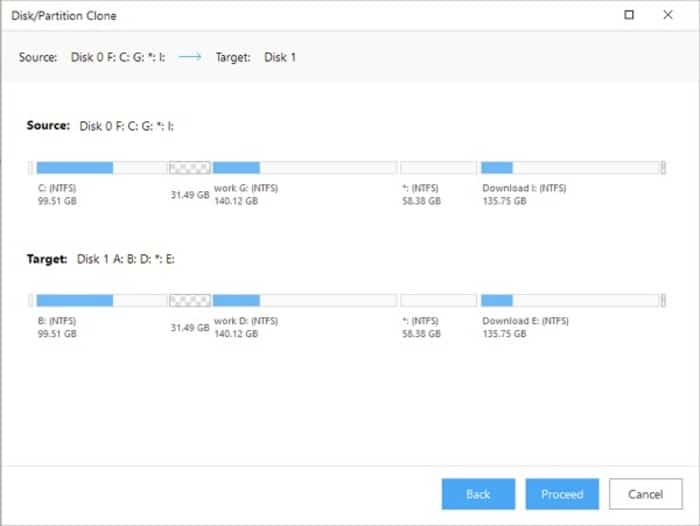Viewport: 700px width, 526px height.
Task: Select source Download I: partition bar
Action: 570,168
